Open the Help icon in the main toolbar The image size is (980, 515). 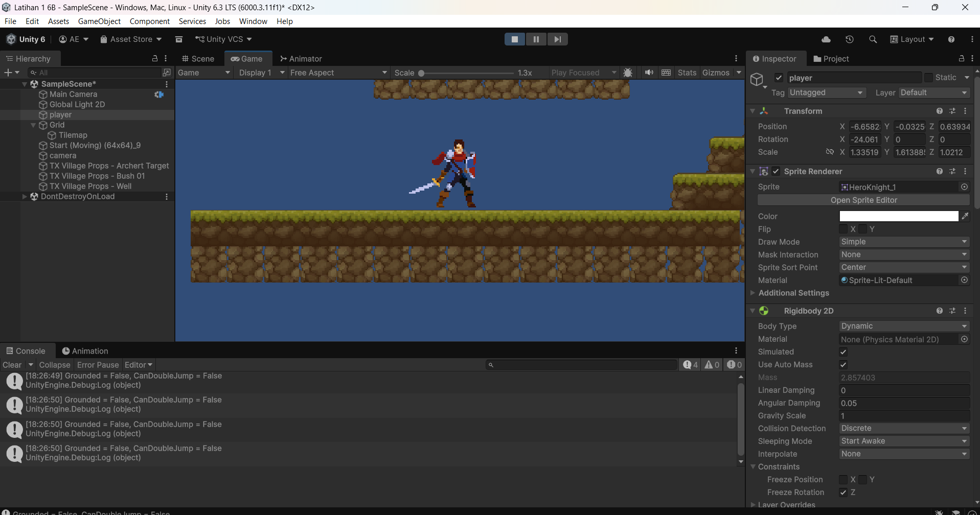click(x=951, y=39)
